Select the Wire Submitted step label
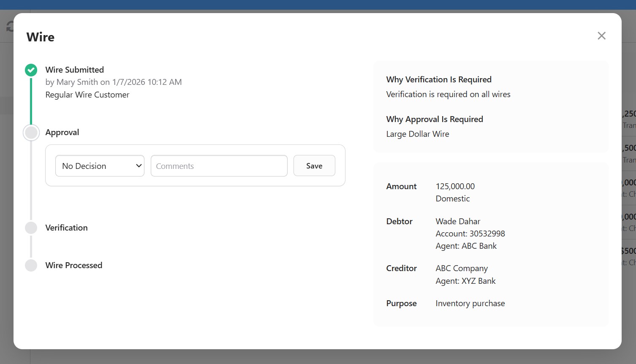636x364 pixels. point(74,70)
